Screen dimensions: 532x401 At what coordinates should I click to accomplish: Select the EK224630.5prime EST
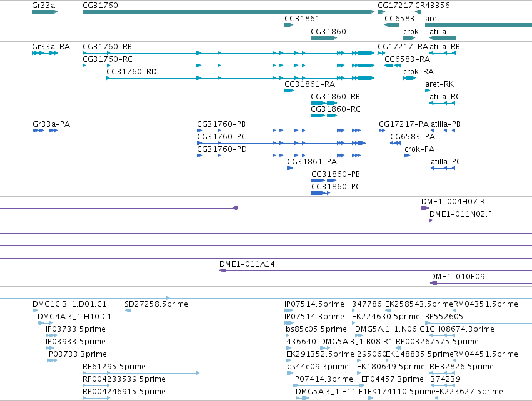354,323
